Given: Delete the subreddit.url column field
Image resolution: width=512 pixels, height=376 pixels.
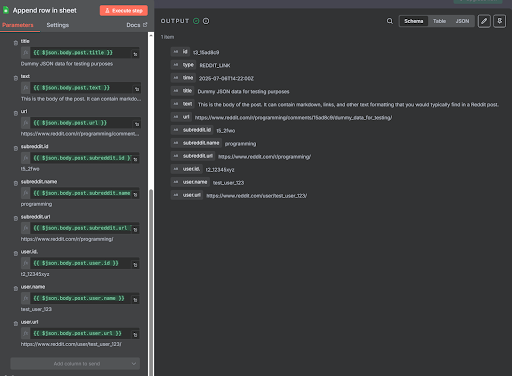Looking at the screenshot, I should 16,219.
